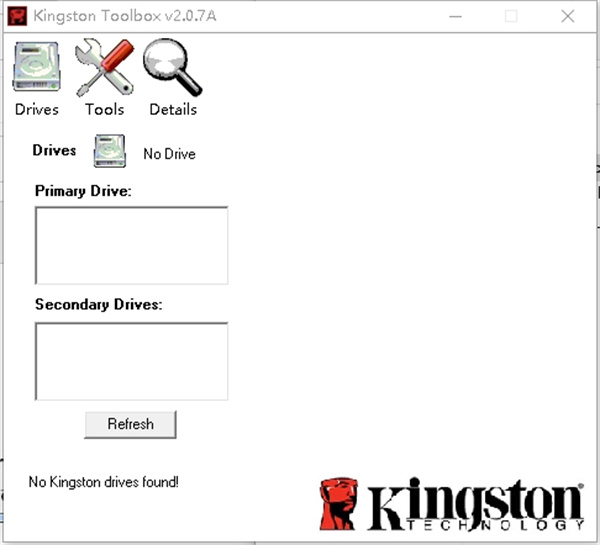Click the small drive icon beside No Drive
Viewport: 600px width, 545px height.
tap(110, 152)
